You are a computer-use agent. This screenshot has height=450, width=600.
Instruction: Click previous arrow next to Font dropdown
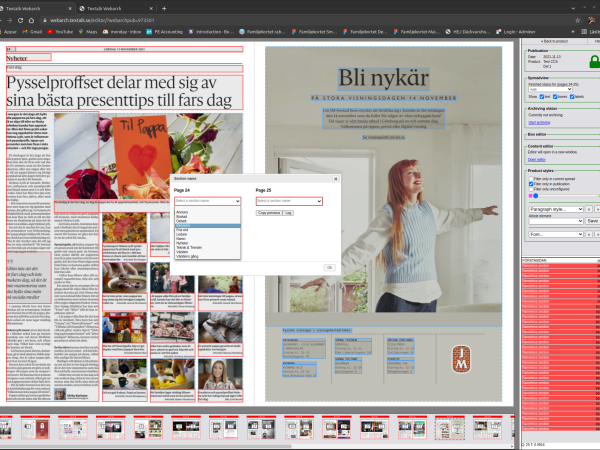pyautogui.click(x=589, y=234)
